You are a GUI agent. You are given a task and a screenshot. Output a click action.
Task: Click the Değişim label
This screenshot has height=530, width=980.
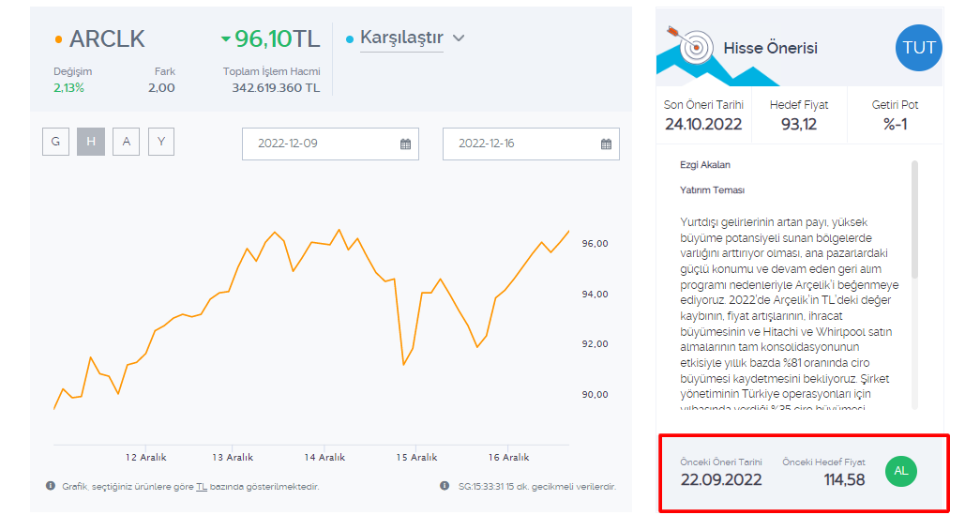(72, 71)
